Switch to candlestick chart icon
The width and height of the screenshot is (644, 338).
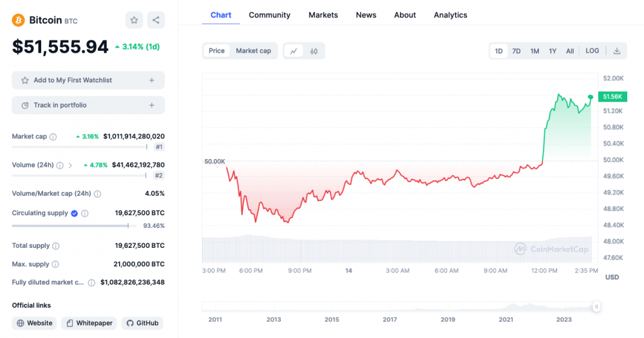314,51
